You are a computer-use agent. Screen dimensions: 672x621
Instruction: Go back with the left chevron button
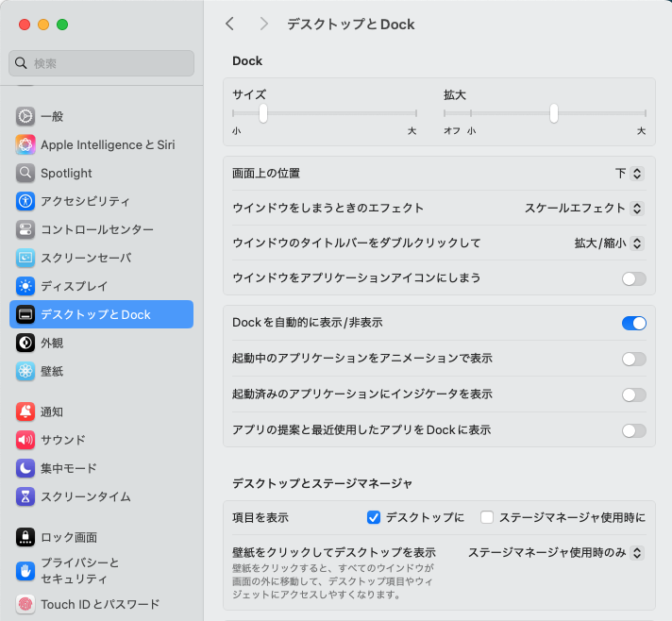pyautogui.click(x=229, y=24)
